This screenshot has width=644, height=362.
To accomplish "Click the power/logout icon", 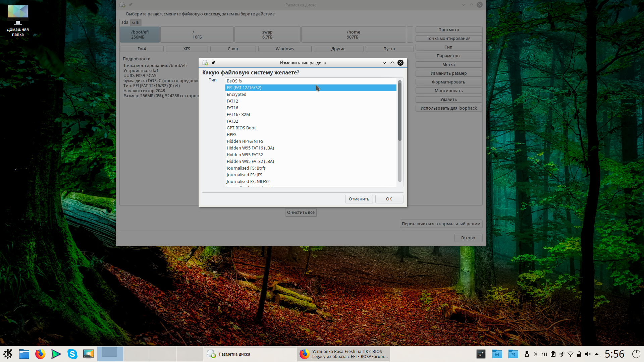I will 636,354.
